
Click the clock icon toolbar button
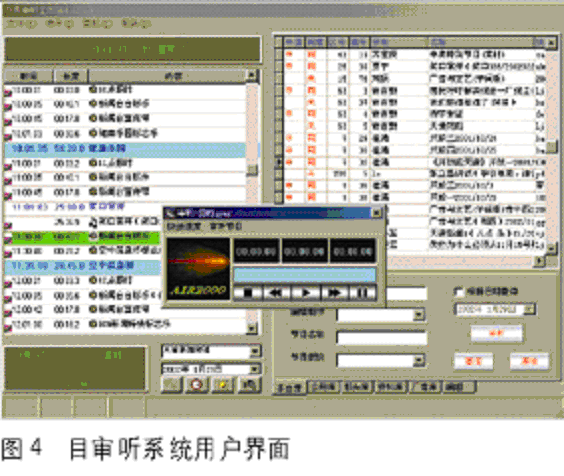196,385
